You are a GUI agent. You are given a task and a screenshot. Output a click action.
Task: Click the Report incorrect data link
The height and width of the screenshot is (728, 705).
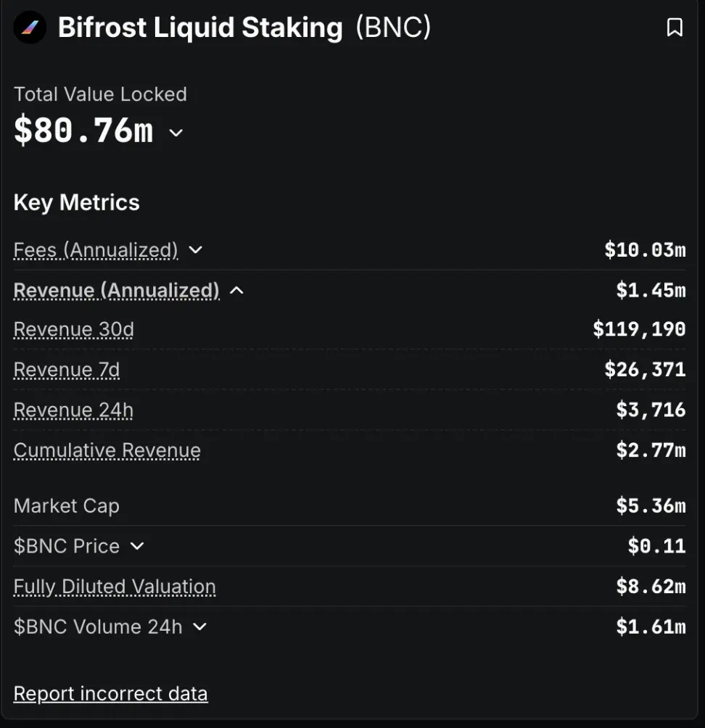[x=110, y=694]
